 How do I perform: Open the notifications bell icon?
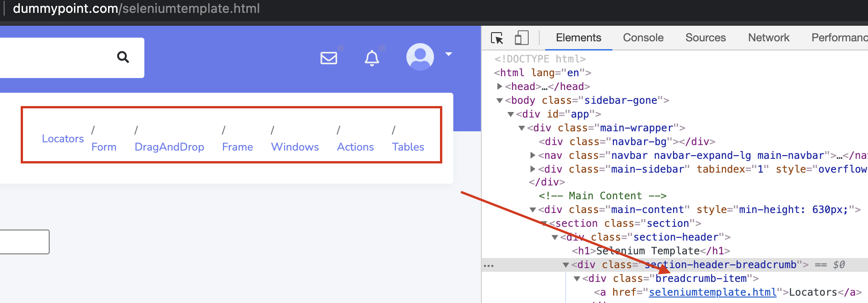pos(372,58)
